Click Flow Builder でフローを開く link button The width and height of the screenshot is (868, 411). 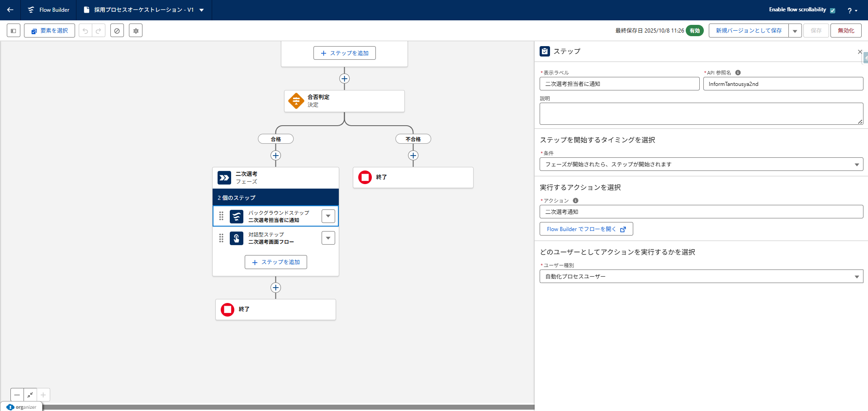586,229
